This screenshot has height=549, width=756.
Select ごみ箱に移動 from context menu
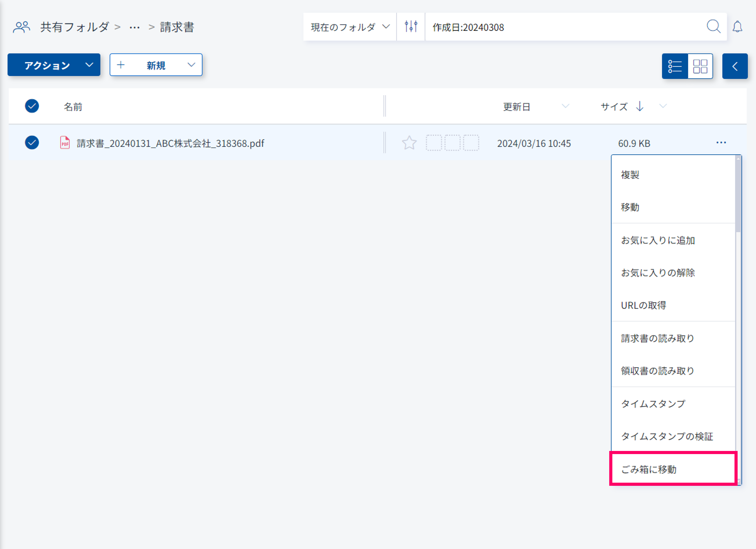(x=649, y=469)
